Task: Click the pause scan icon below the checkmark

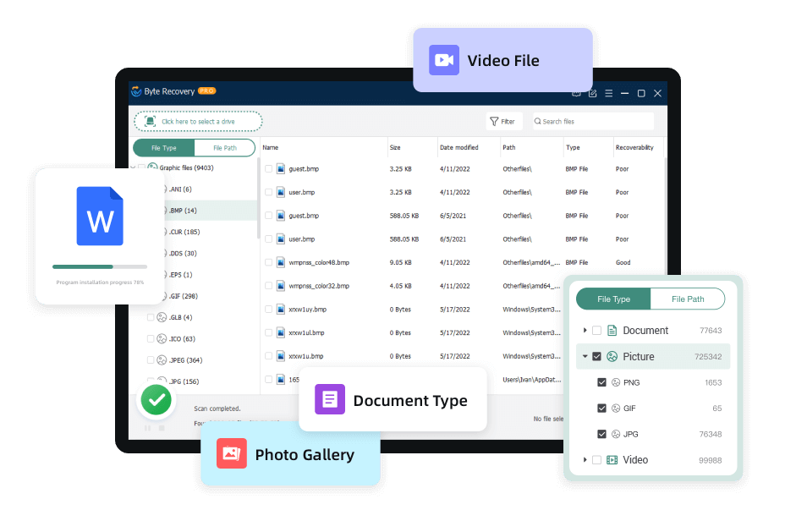Action: (148, 428)
